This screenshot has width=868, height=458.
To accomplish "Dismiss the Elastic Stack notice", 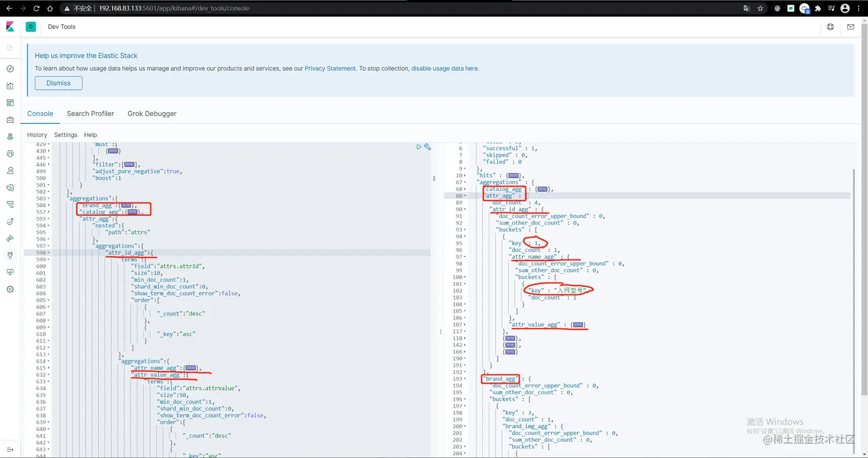I will 59,83.
